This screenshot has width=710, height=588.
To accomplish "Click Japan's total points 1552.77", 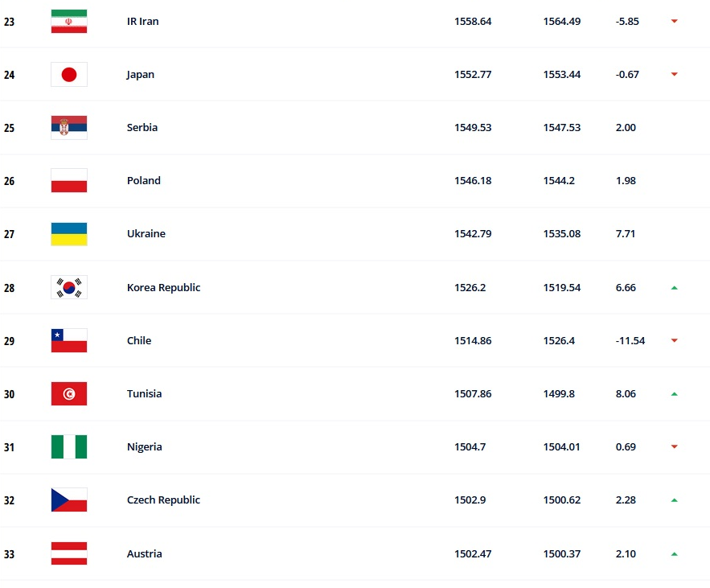I will 473,75.
